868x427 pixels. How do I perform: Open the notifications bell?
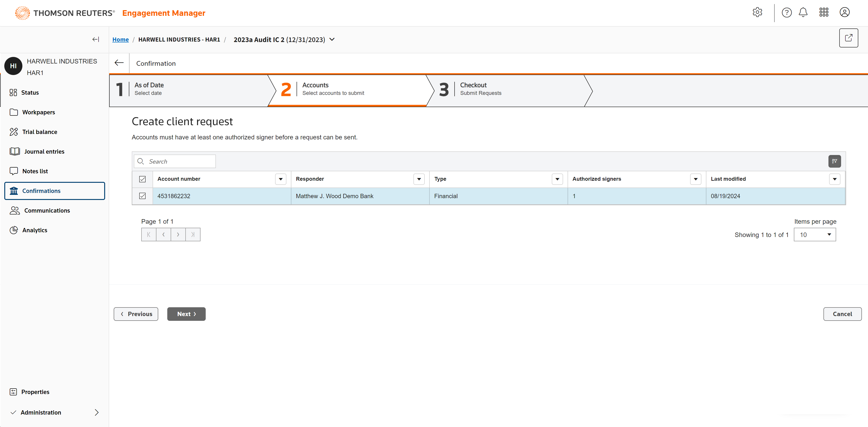tap(803, 12)
